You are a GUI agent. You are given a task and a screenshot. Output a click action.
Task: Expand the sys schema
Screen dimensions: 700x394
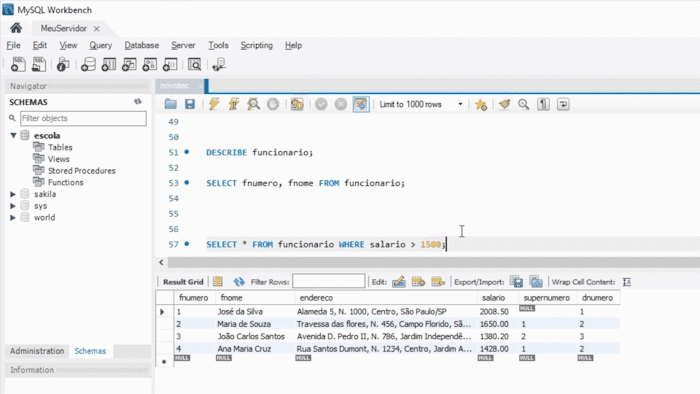(x=12, y=206)
